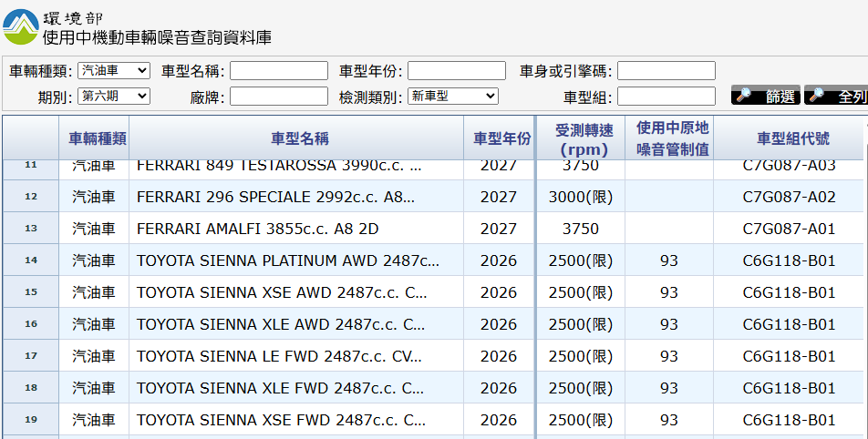Select row number 18 header cell

click(31, 388)
